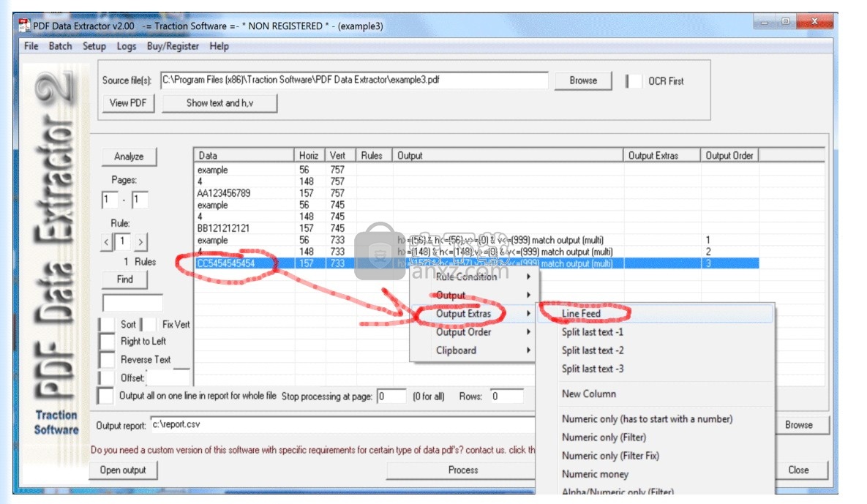The image size is (867, 504).
Task: Expand the Output Extras submenu
Action: tap(473, 314)
